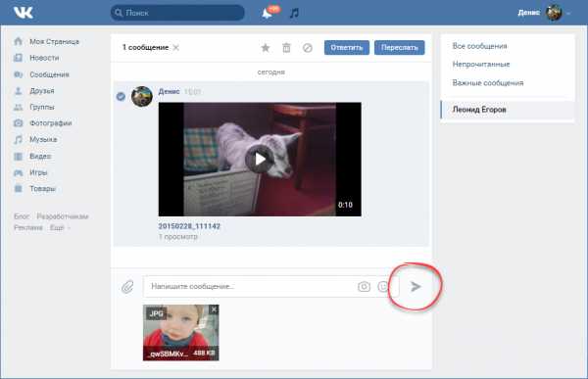588x379 pixels.
Task: Deselect messages via X next to 1 сообщение
Action: pyautogui.click(x=176, y=48)
